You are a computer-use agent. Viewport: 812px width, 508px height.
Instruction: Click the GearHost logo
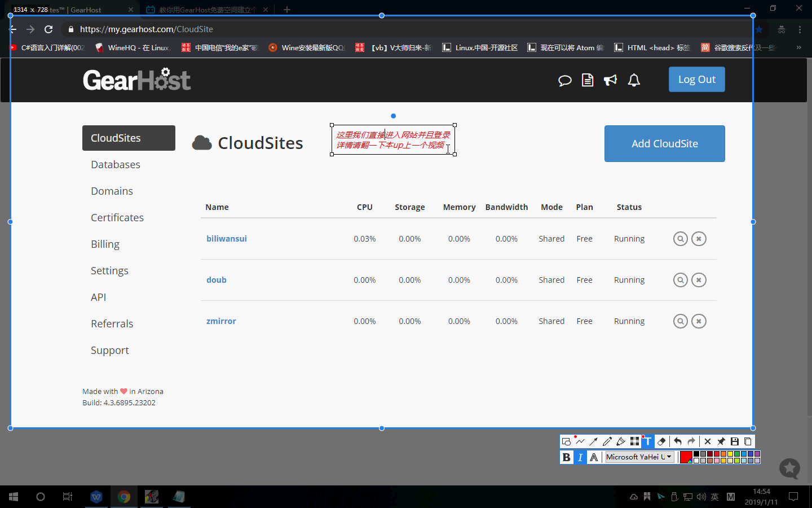(137, 80)
